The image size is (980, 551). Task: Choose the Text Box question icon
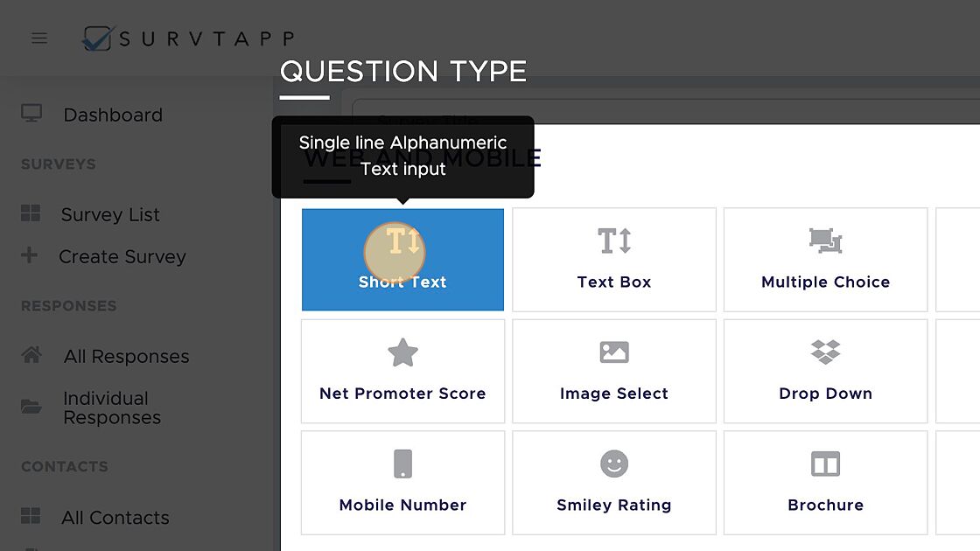[614, 241]
